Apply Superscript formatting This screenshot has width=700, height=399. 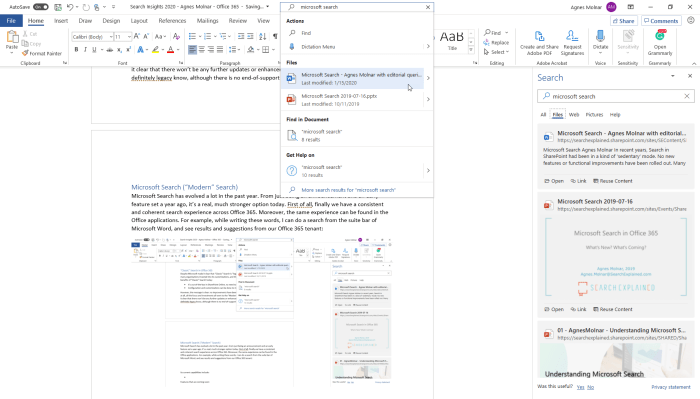click(x=129, y=50)
